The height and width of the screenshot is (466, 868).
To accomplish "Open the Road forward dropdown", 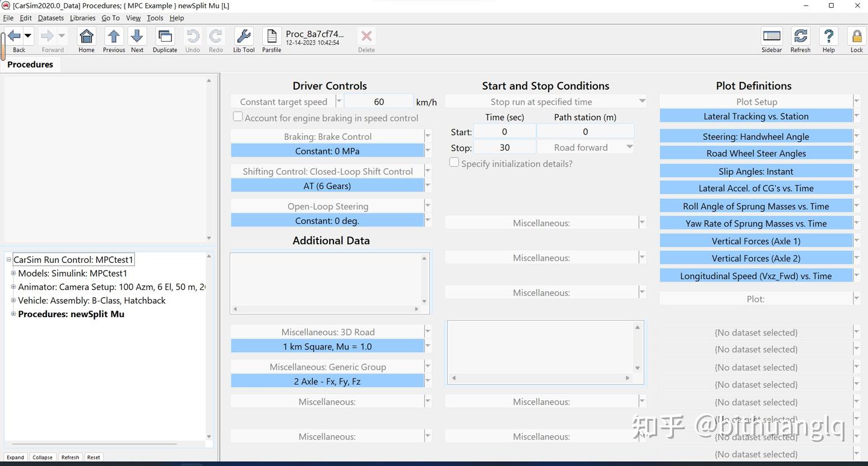I will click(x=629, y=148).
